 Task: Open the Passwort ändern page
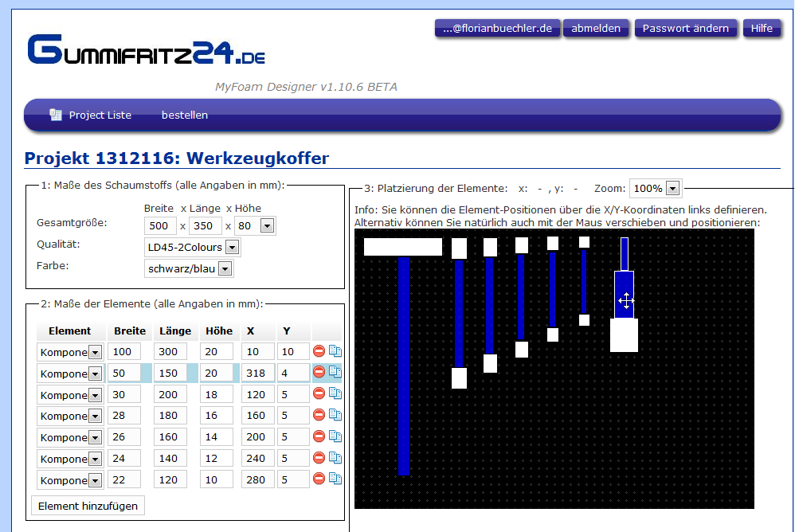(x=685, y=28)
